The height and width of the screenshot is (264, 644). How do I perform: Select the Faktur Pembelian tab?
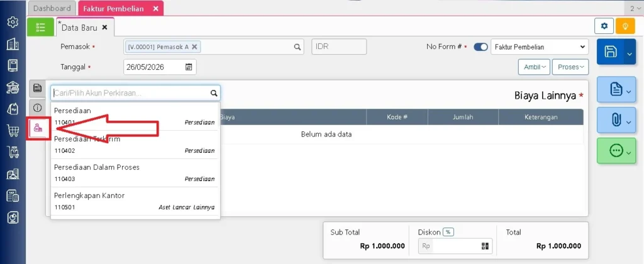pyautogui.click(x=114, y=8)
